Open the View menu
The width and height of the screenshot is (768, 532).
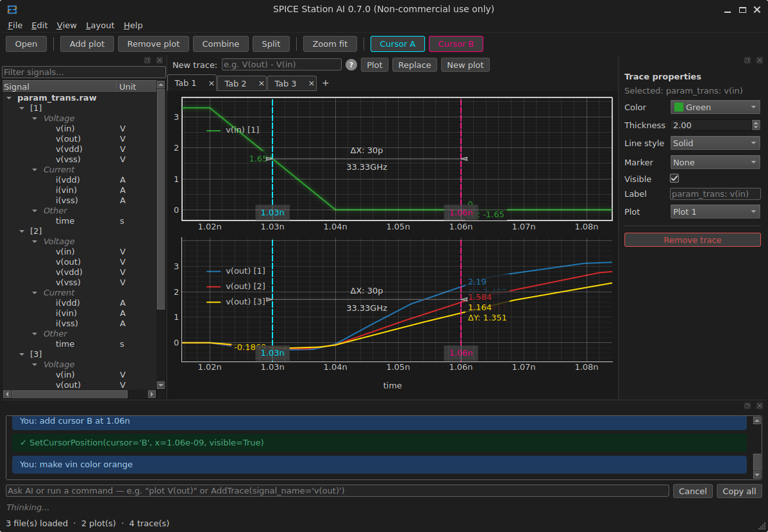pyautogui.click(x=66, y=26)
